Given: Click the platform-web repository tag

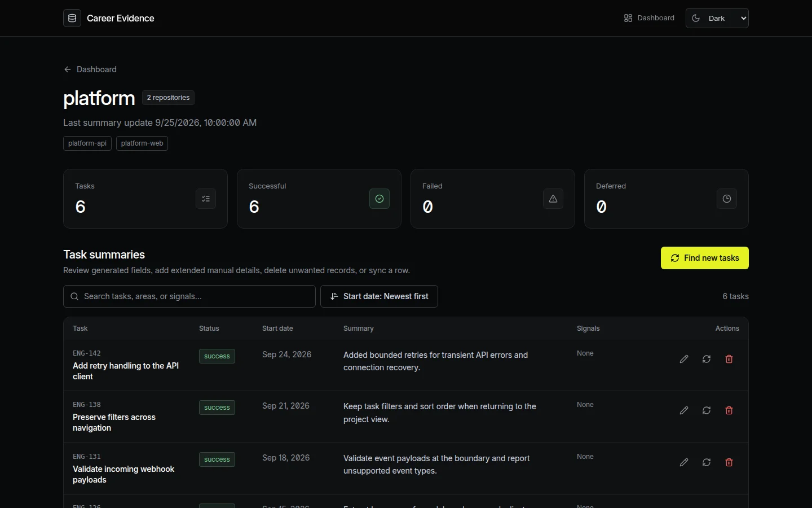Looking at the screenshot, I should tap(142, 143).
